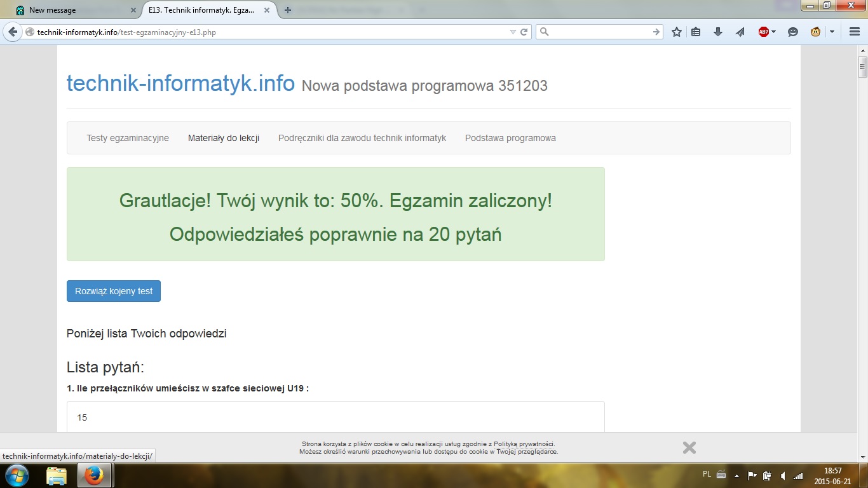Viewport: 868px width, 488px height.
Task: Open File Explorer from the taskbar
Action: (x=57, y=475)
